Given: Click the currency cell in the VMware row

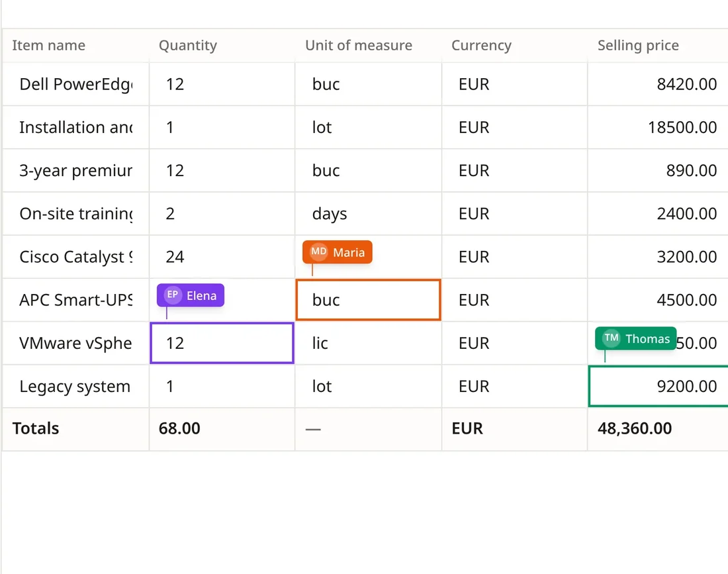Looking at the screenshot, I should coord(514,343).
